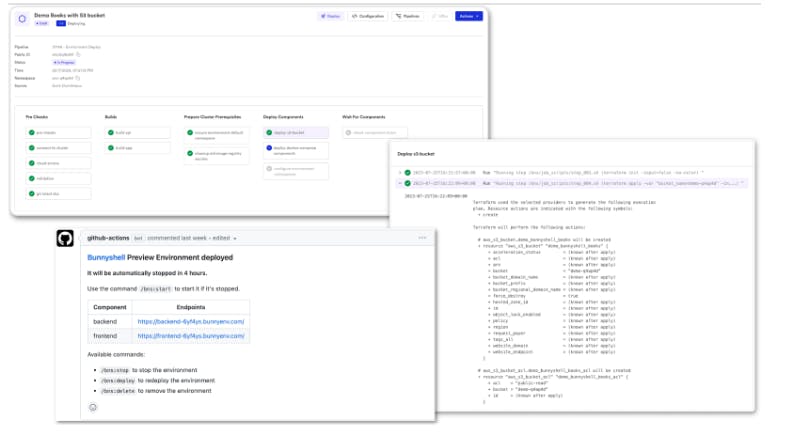Click the Component table header cell
Screen dimensions: 796x438
[110, 307]
